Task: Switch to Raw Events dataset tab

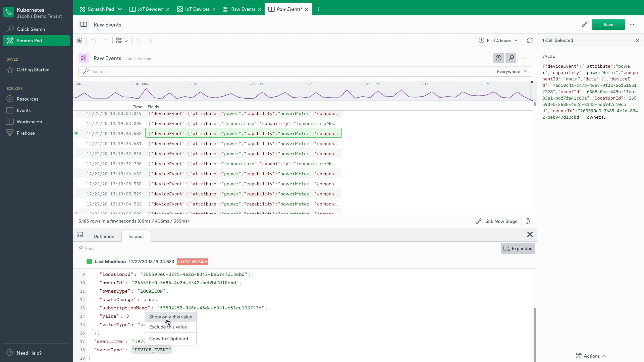Action: 243,9
